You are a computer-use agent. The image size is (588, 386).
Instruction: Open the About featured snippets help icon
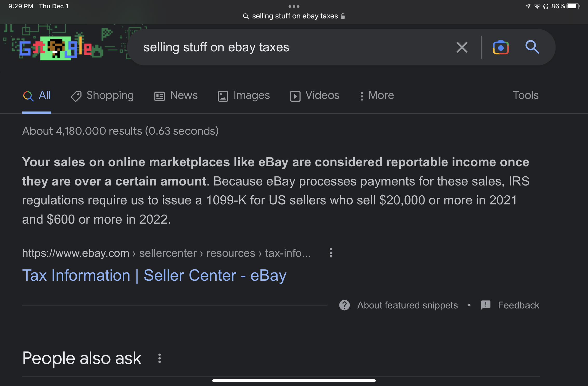(x=344, y=305)
